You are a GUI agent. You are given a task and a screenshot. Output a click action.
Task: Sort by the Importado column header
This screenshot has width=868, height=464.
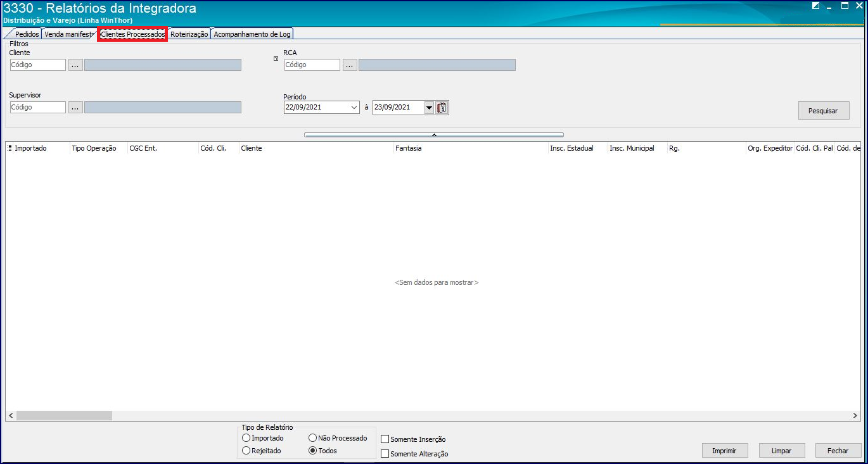pos(42,148)
